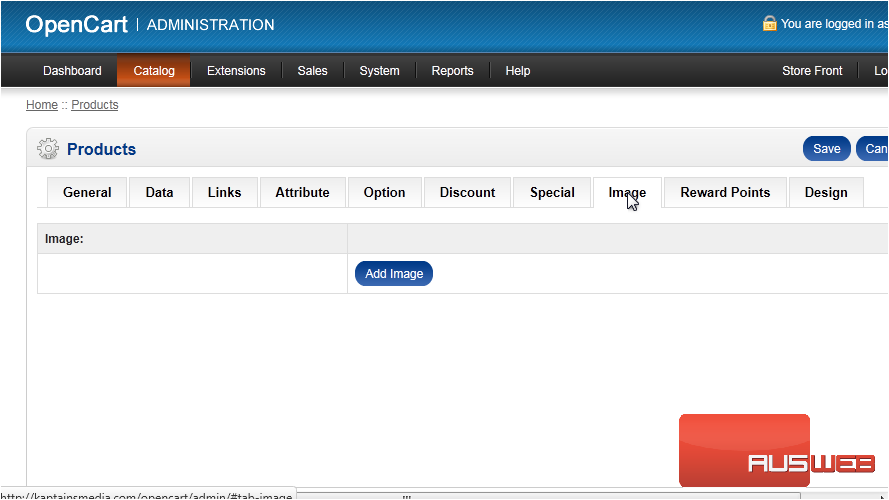Open the Sales menu
Image resolution: width=889 pixels, height=500 pixels.
pyautogui.click(x=312, y=71)
